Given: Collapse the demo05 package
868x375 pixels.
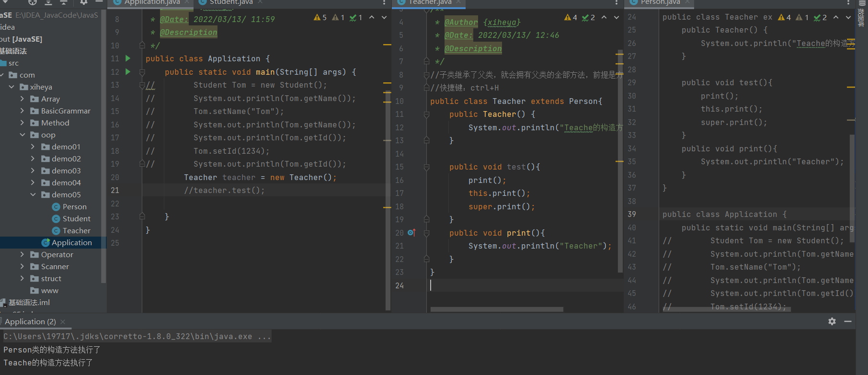Looking at the screenshot, I should tap(33, 195).
